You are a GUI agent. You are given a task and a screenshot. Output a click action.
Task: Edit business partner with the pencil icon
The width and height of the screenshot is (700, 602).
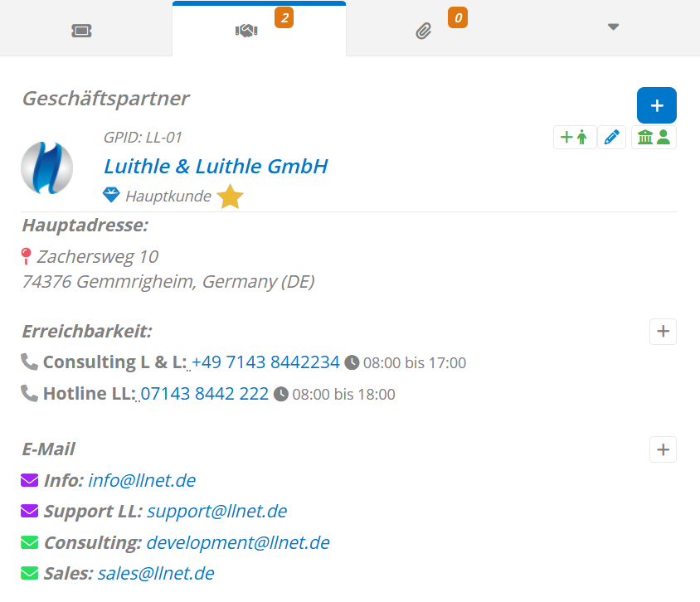pyautogui.click(x=612, y=138)
